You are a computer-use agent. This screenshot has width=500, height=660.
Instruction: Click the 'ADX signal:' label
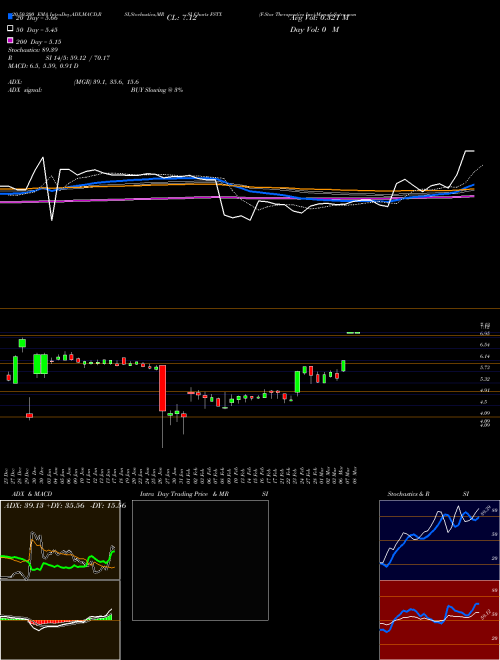click(25, 90)
